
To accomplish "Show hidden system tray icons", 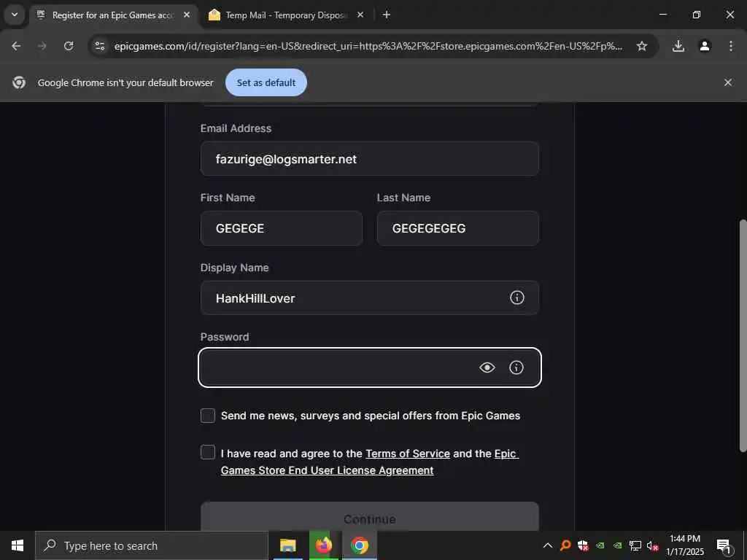I will pos(548,545).
